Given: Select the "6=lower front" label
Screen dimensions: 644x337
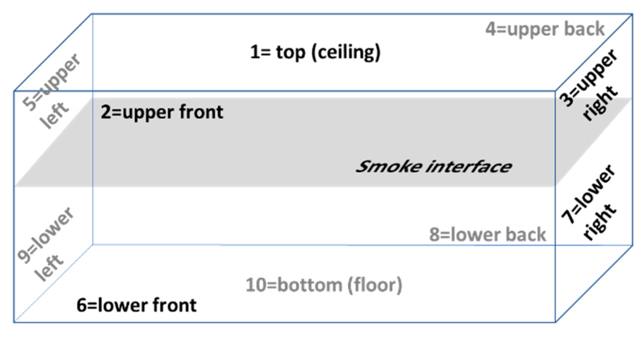Looking at the screenshot, I should point(136,305).
